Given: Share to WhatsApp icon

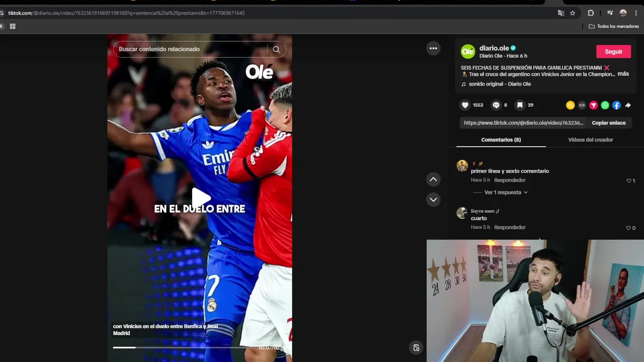Looking at the screenshot, I should (x=605, y=105).
